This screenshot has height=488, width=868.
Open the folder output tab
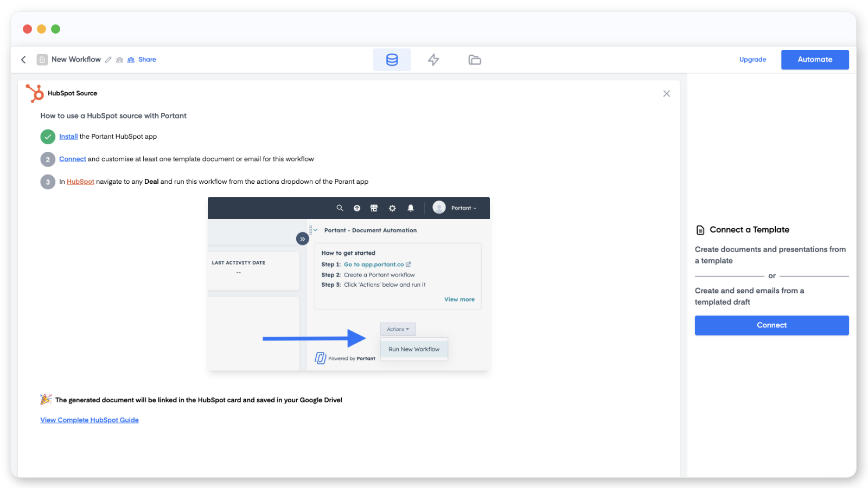coord(475,60)
